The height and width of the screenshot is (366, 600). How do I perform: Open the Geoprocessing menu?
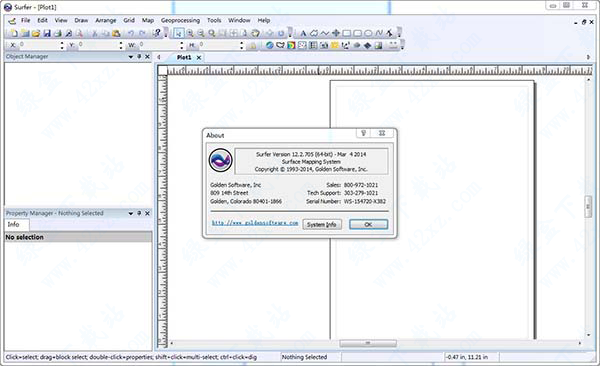point(180,20)
